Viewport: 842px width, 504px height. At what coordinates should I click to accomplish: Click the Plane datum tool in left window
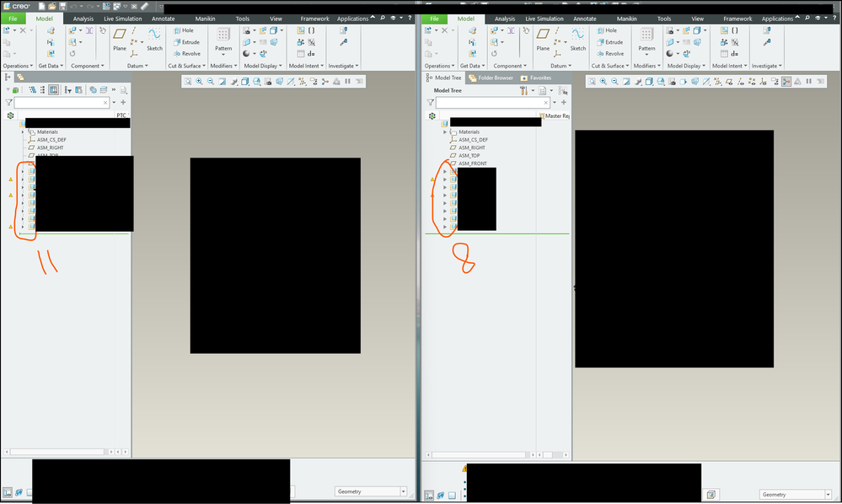pyautogui.click(x=119, y=39)
